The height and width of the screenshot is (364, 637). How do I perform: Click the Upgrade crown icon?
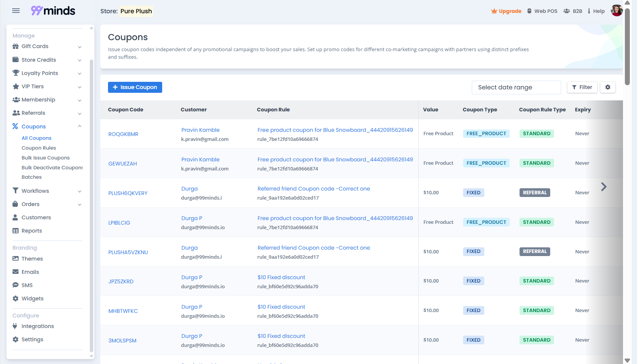(x=494, y=11)
